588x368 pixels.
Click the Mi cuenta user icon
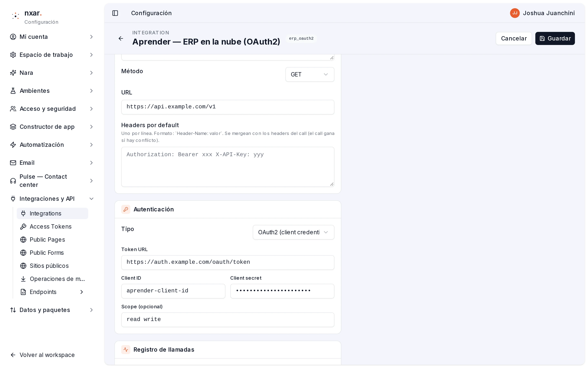[x=13, y=37]
